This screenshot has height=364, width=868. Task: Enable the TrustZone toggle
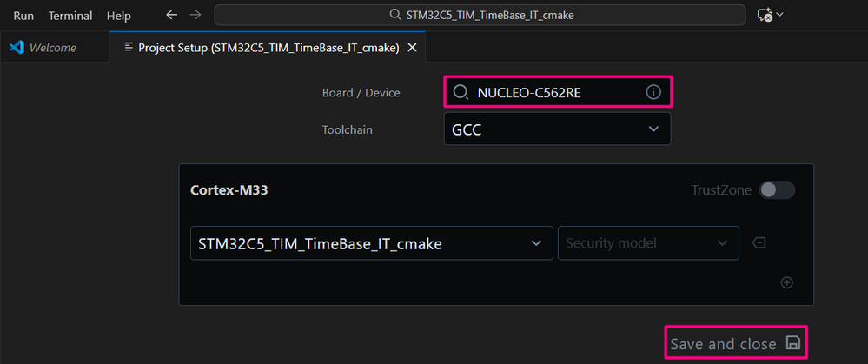pyautogui.click(x=777, y=190)
